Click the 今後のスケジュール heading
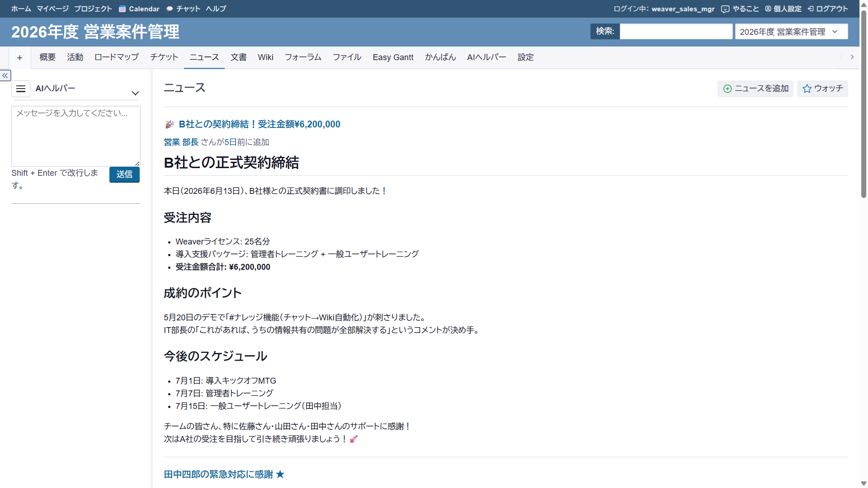 216,357
